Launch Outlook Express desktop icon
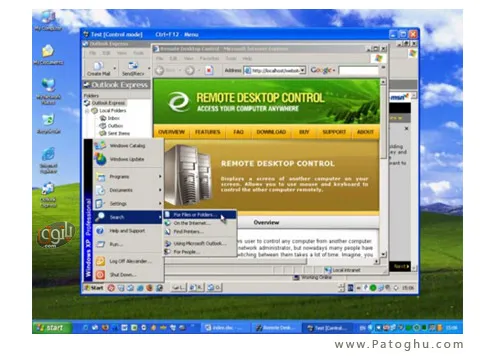This screenshot has height=360, width=480. click(49, 195)
